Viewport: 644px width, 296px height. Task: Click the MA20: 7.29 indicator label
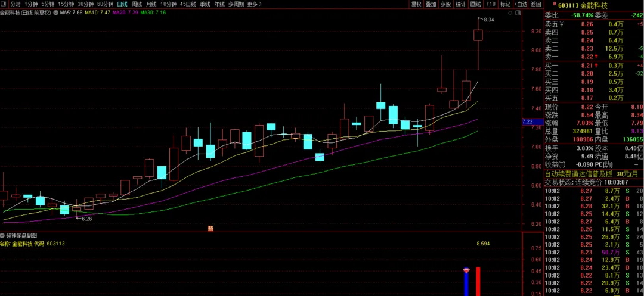125,13
